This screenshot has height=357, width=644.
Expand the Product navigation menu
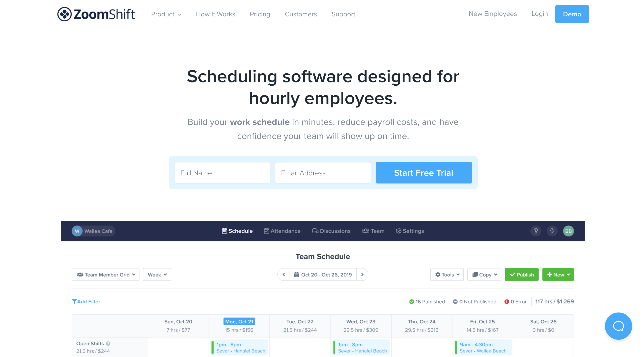pyautogui.click(x=166, y=14)
